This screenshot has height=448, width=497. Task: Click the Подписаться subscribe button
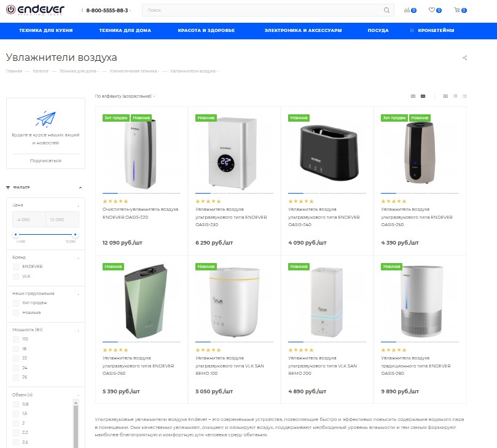(45, 161)
